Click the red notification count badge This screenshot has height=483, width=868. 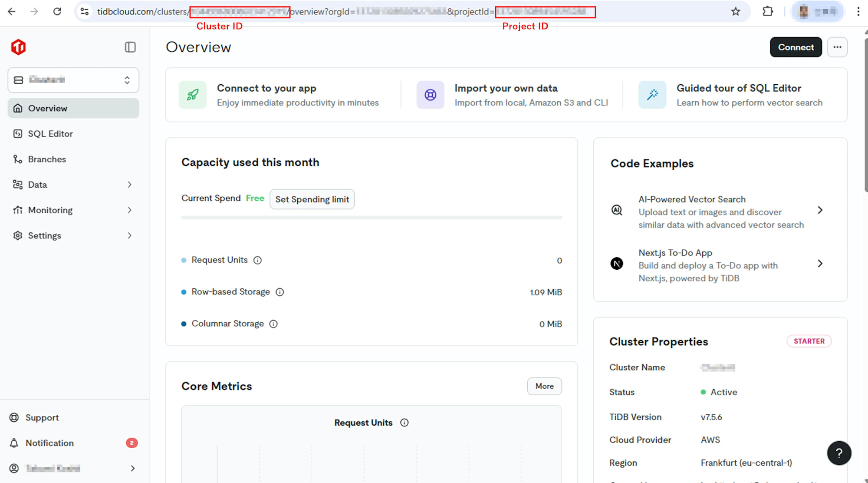tap(132, 443)
